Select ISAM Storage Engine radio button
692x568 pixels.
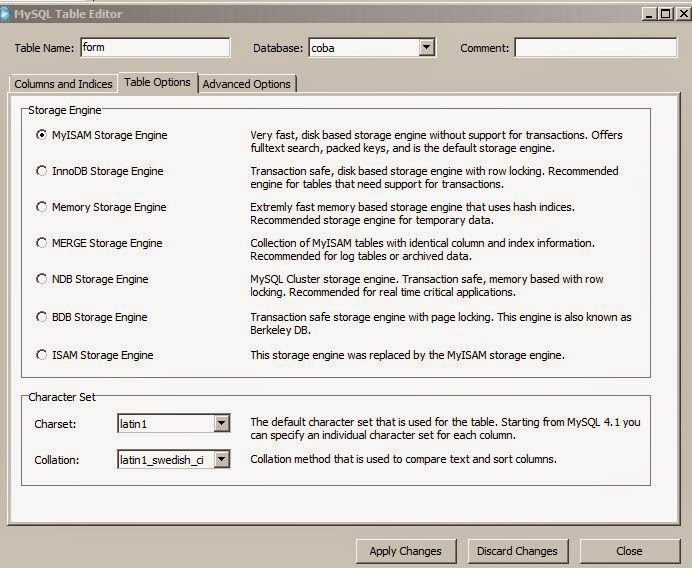[41, 355]
